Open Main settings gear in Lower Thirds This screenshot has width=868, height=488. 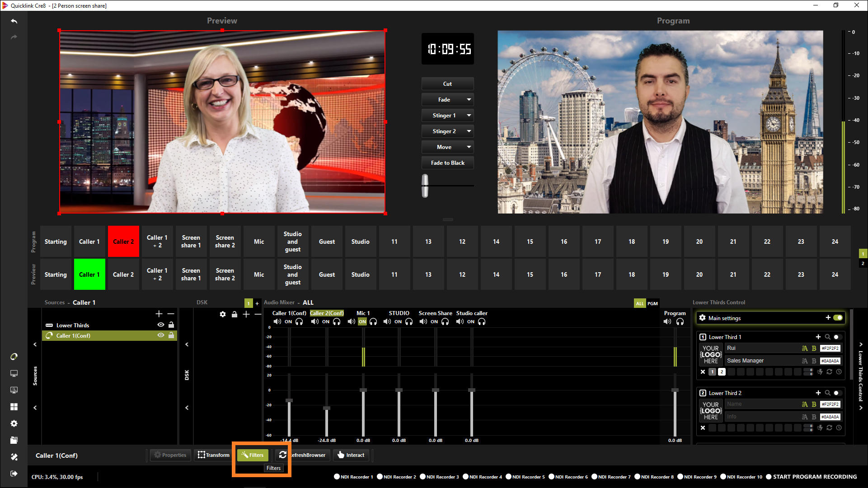click(702, 318)
